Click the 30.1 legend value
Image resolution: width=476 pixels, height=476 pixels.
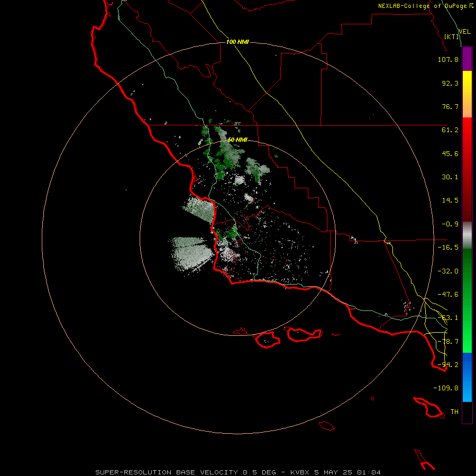[450, 177]
